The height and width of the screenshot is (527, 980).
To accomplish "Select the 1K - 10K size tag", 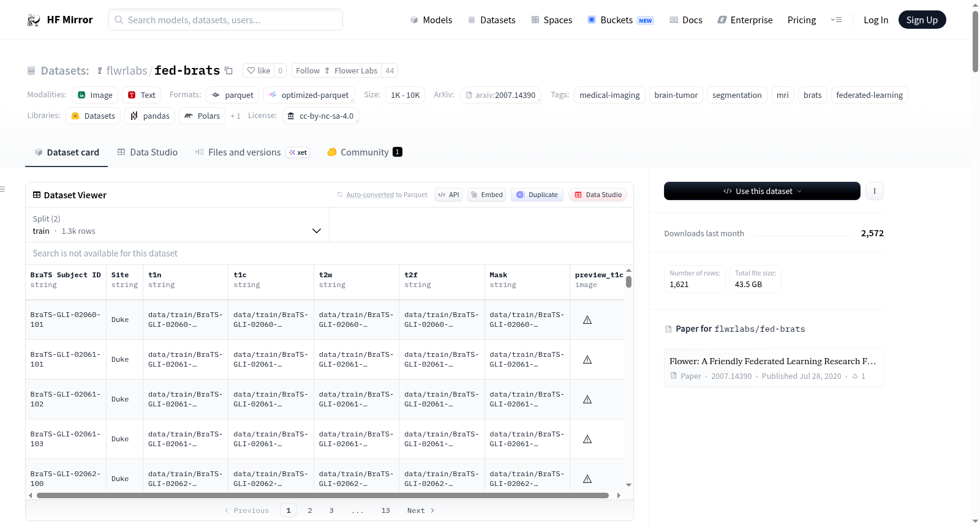I will point(405,95).
